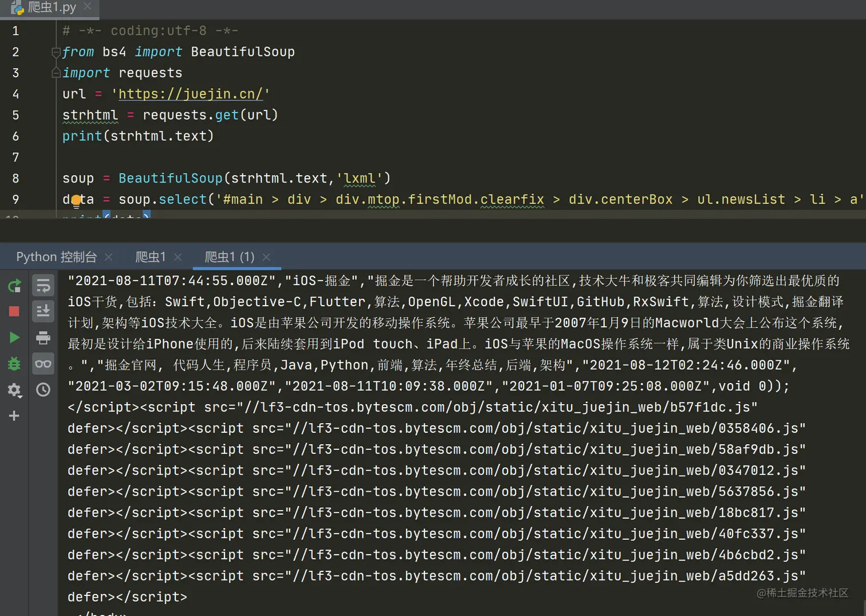Viewport: 866px width, 616px height.
Task: Close the 爬虫1 (1) run tab
Action: pyautogui.click(x=266, y=257)
